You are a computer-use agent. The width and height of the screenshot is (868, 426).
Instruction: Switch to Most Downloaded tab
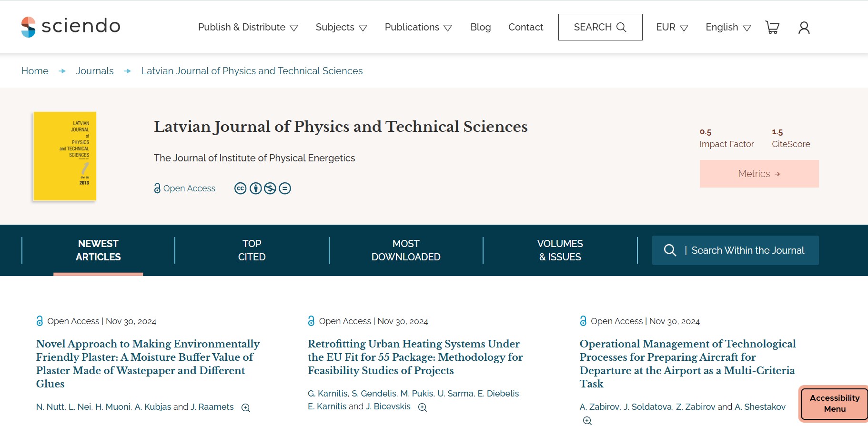point(406,250)
